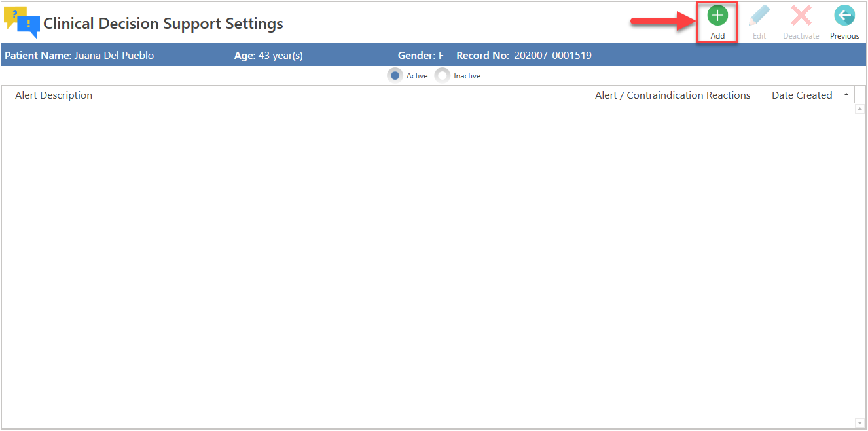Click the scrollbar down arrow

(860, 422)
